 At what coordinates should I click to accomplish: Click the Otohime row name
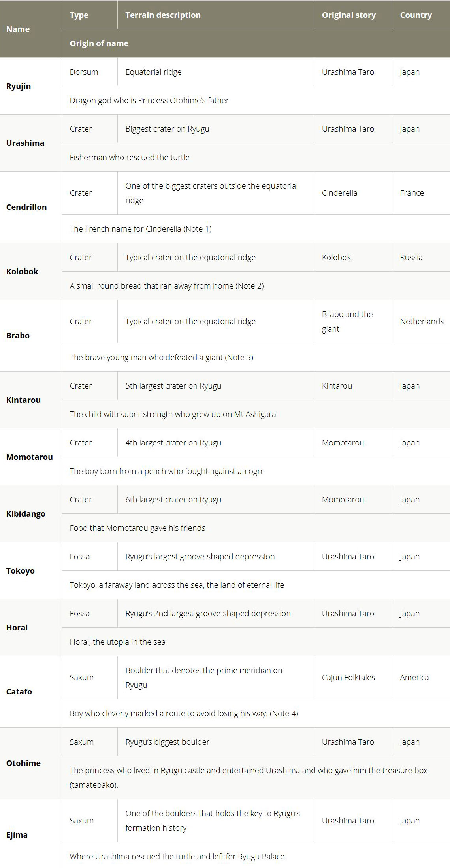pyautogui.click(x=23, y=763)
